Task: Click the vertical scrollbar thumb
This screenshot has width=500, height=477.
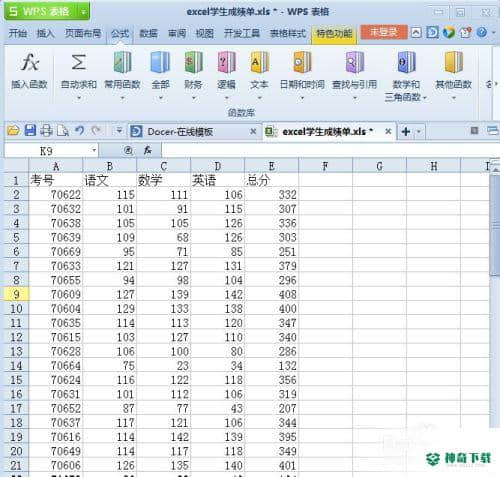Action: click(495, 225)
